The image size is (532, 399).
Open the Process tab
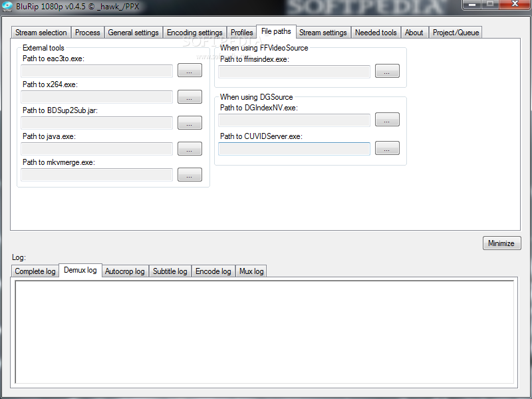[x=88, y=33]
